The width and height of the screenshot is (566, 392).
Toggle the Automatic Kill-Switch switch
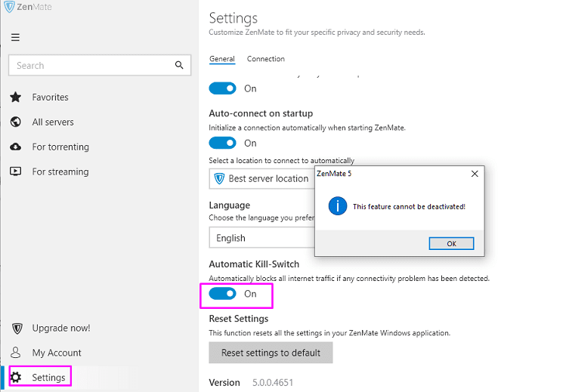pos(222,294)
